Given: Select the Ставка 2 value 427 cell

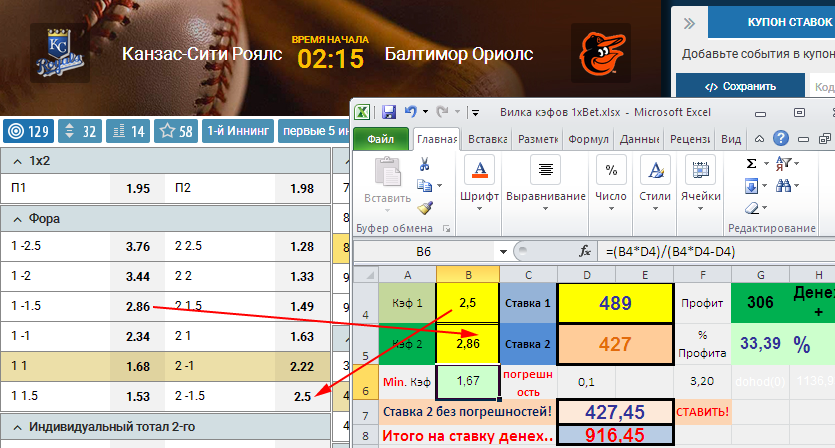Looking at the screenshot, I should tap(615, 344).
